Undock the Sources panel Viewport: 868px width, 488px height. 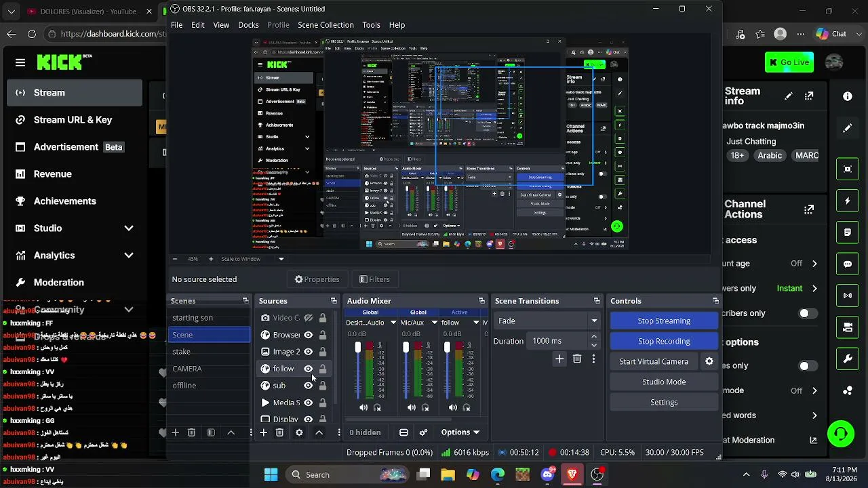(334, 301)
